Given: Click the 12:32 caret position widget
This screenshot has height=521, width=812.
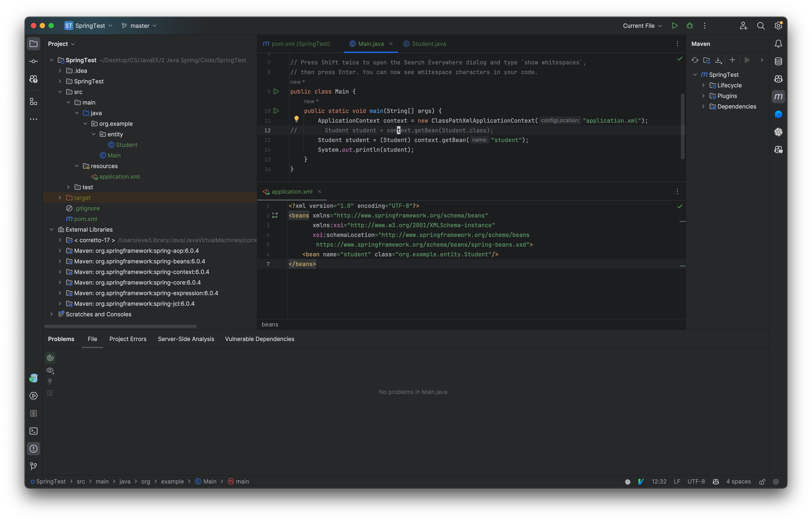Looking at the screenshot, I should pyautogui.click(x=659, y=482).
